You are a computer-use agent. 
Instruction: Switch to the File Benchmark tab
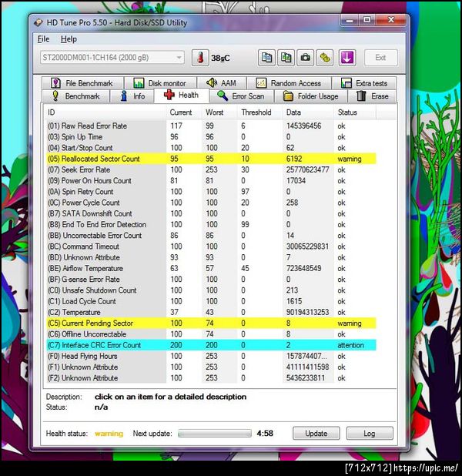tap(82, 83)
